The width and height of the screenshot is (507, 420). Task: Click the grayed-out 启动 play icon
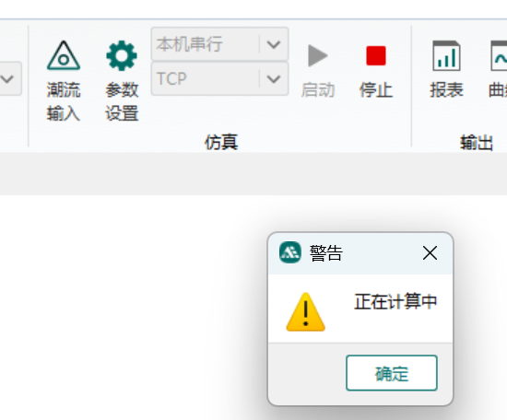pos(318,55)
